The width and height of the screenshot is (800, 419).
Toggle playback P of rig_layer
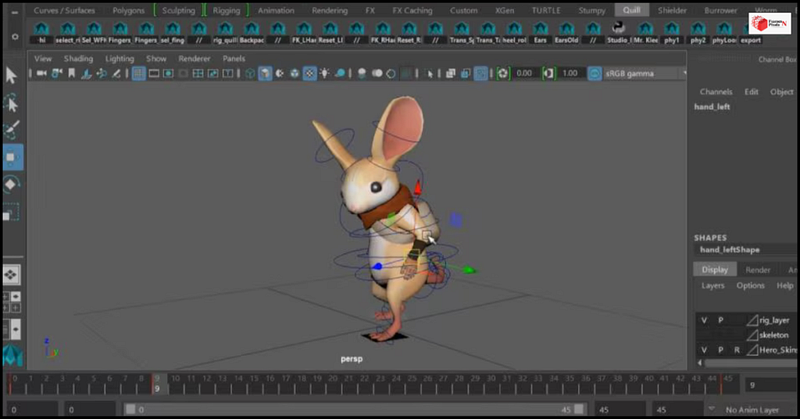click(x=720, y=320)
